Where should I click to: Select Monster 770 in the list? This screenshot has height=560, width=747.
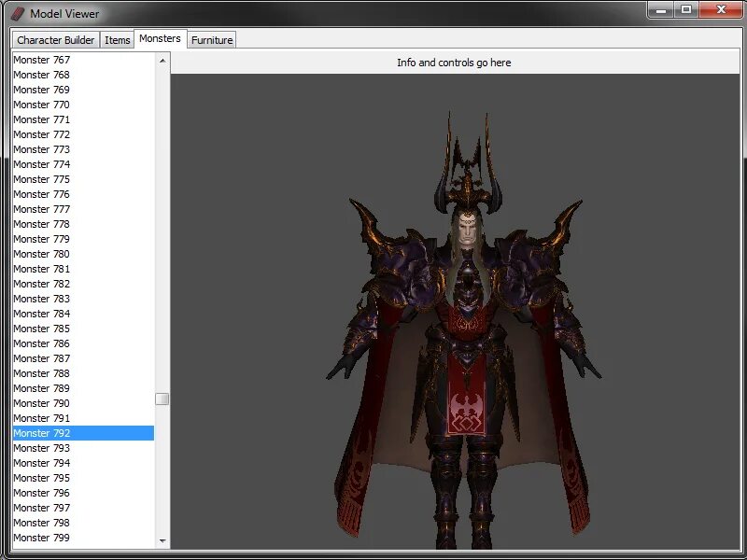tap(83, 105)
